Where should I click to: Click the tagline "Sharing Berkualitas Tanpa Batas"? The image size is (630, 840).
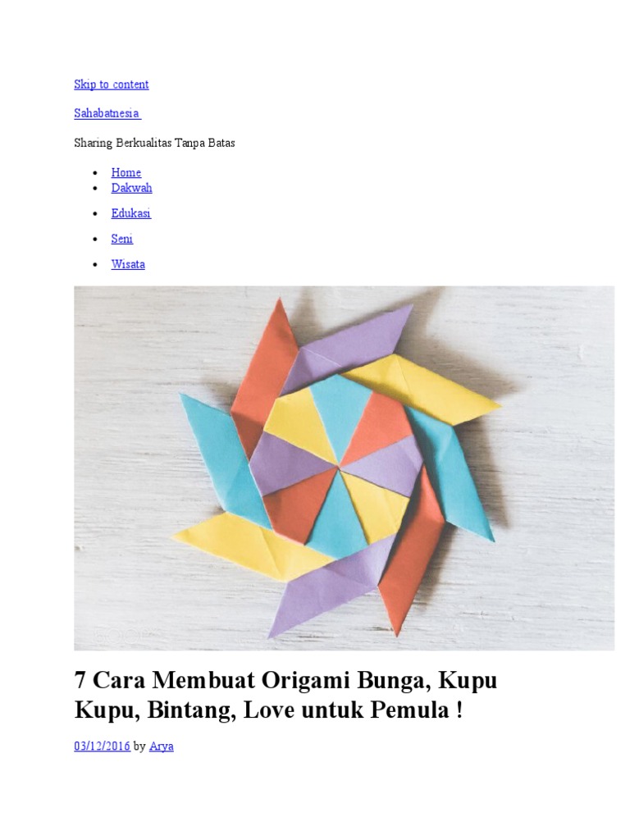[154, 143]
